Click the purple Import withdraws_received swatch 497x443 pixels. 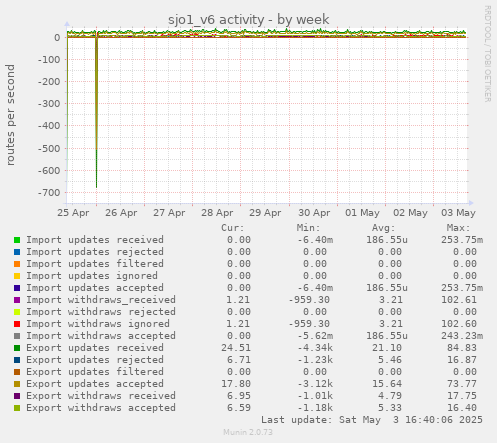point(17,300)
